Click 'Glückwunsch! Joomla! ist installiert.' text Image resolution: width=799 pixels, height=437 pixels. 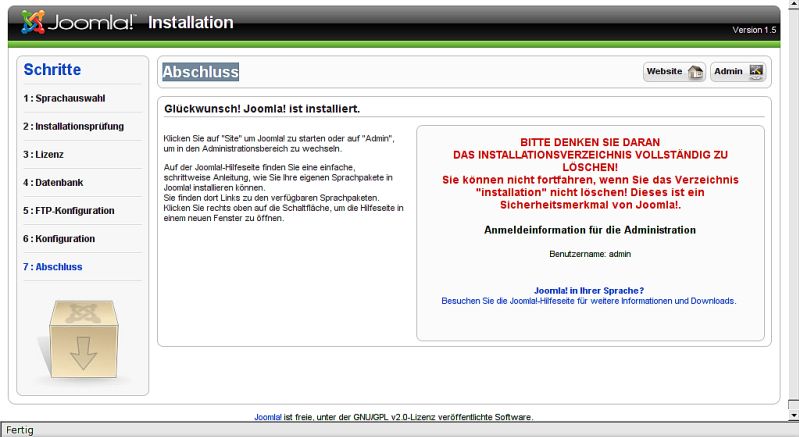click(x=262, y=108)
